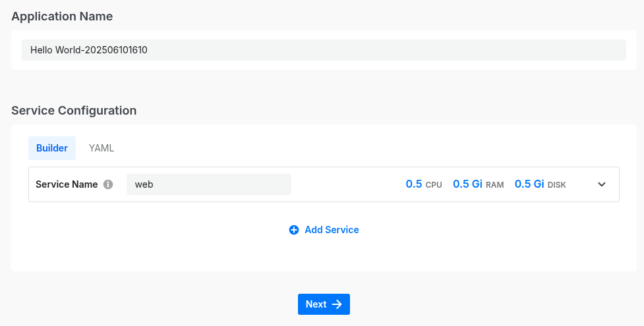Viewport: 644px width, 326px height.
Task: Click the 0.5 CPU value
Action: coord(413,184)
